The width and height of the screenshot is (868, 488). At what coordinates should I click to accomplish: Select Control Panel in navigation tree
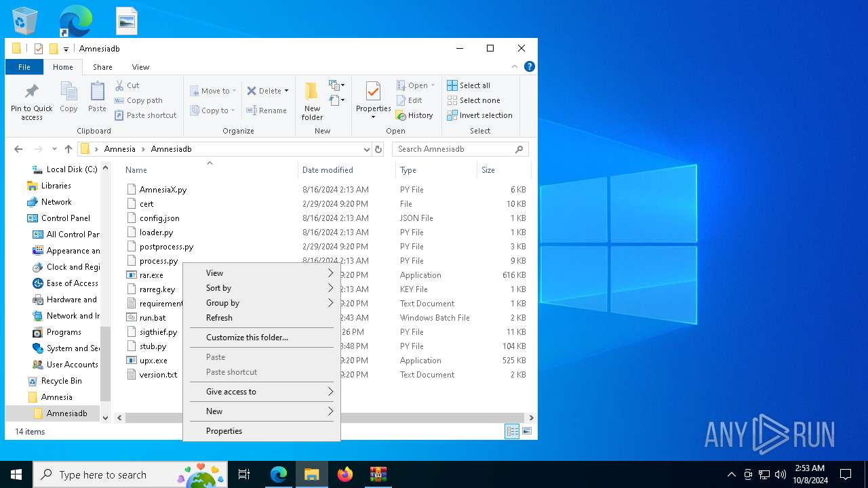[x=65, y=218]
